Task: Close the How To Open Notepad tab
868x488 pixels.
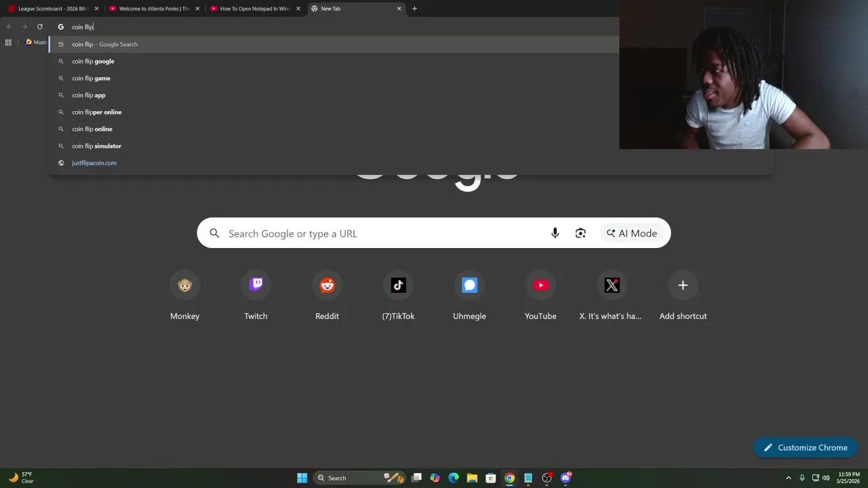Action: click(298, 9)
